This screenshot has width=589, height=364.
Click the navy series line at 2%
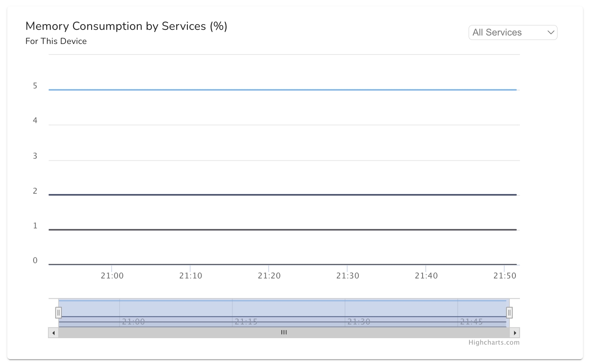(283, 195)
